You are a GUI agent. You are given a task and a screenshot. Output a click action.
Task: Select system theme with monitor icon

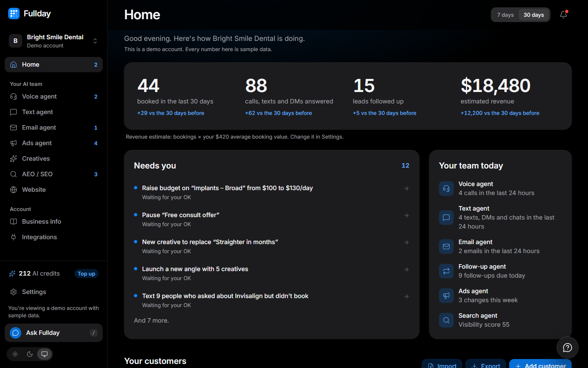pyautogui.click(x=45, y=354)
